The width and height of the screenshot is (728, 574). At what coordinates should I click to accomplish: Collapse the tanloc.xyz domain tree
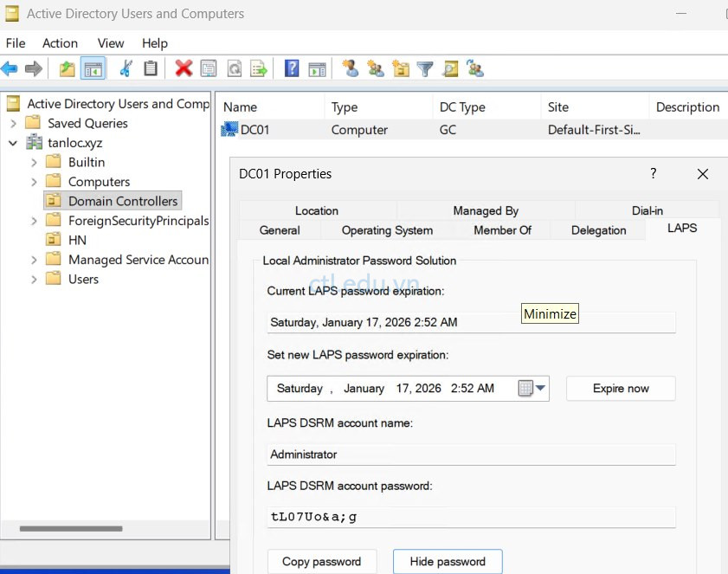10,142
